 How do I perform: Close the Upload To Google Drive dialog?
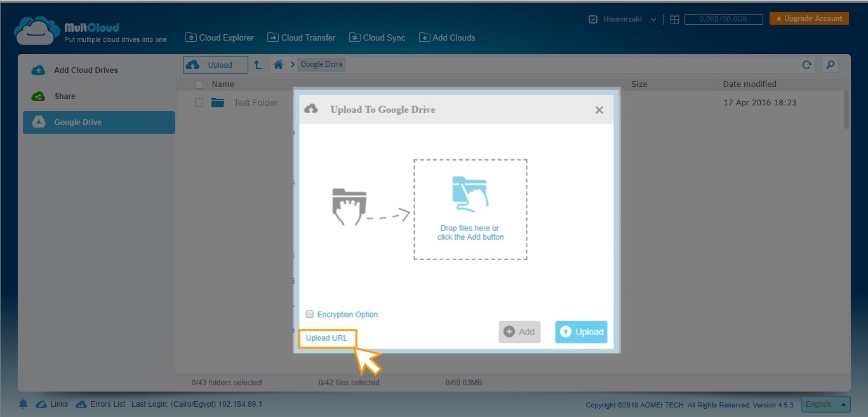[599, 110]
